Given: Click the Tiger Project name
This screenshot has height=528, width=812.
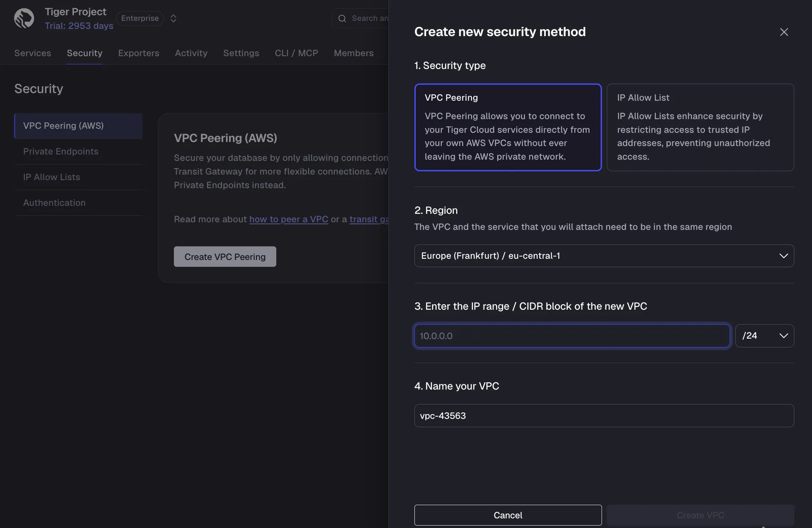Looking at the screenshot, I should tap(75, 12).
